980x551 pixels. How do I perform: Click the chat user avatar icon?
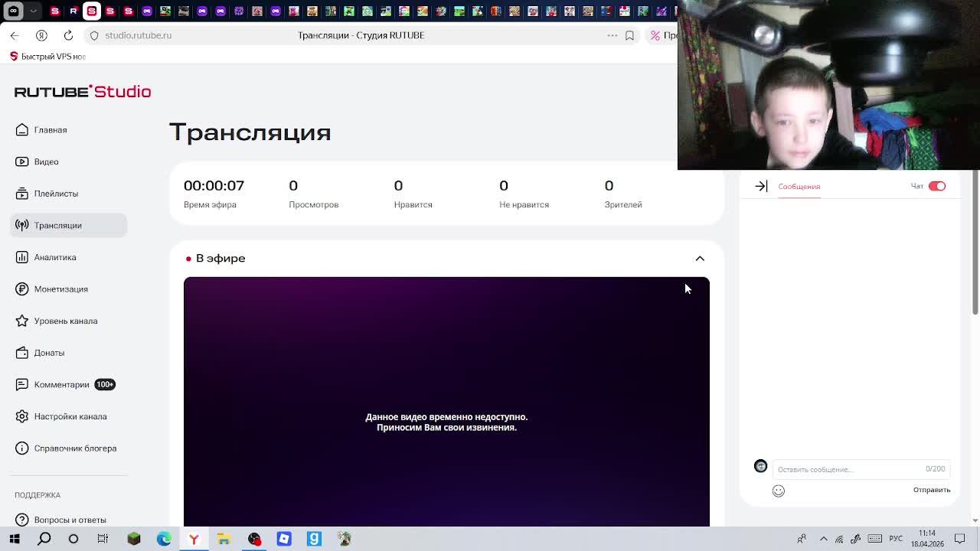pos(760,466)
